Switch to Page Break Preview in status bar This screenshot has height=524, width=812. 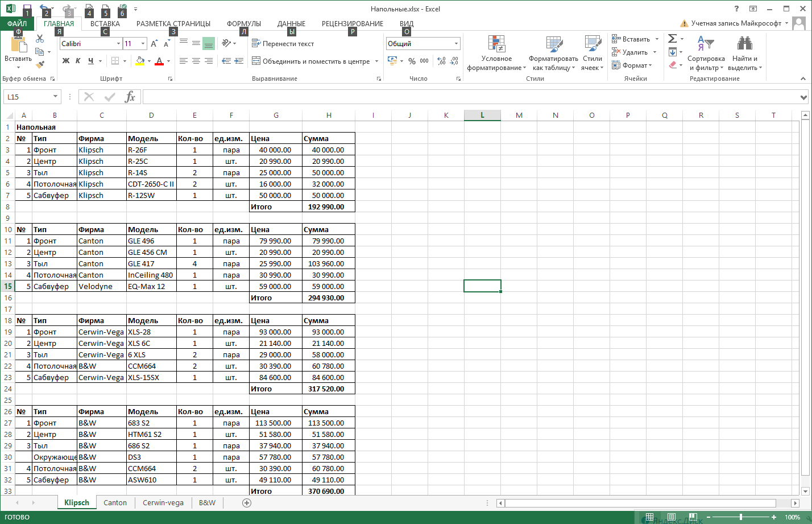click(692, 517)
